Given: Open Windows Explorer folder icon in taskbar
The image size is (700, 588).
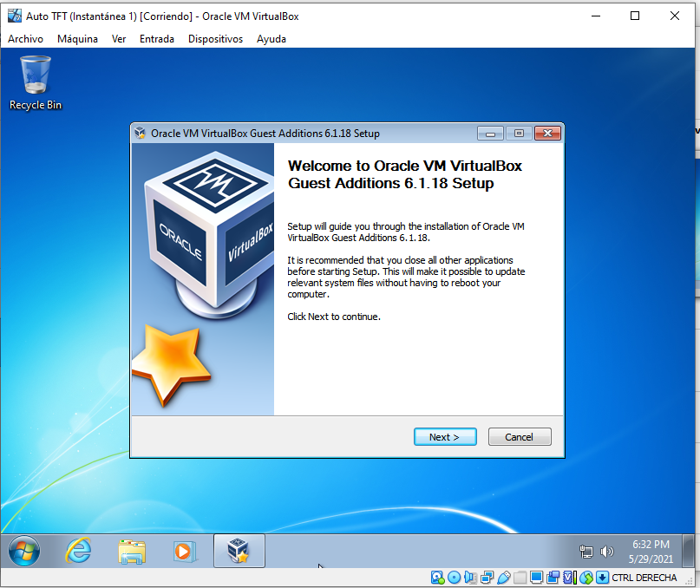Looking at the screenshot, I should [x=132, y=551].
